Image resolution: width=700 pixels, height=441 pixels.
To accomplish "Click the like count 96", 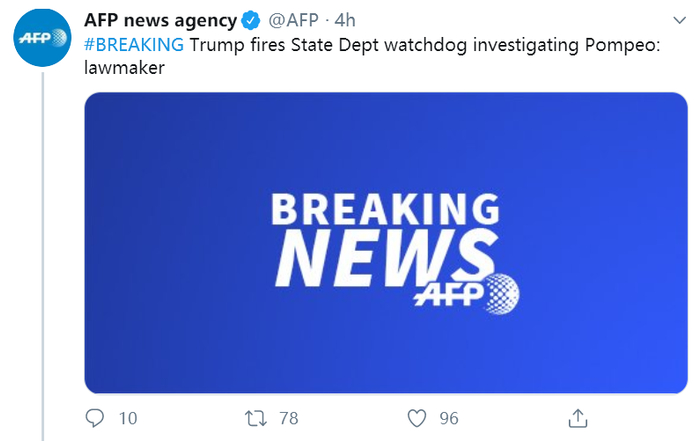I will (x=448, y=417).
